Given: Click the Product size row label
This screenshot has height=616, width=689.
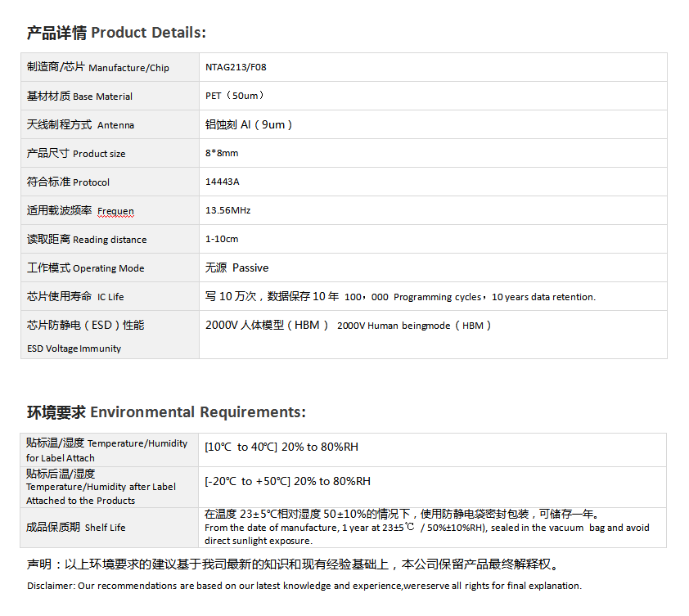Looking at the screenshot, I should 76,153.
